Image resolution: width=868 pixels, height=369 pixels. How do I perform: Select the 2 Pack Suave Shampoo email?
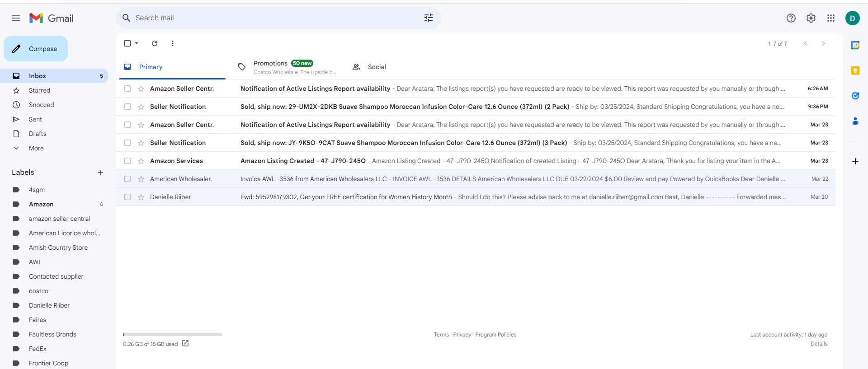coord(127,107)
